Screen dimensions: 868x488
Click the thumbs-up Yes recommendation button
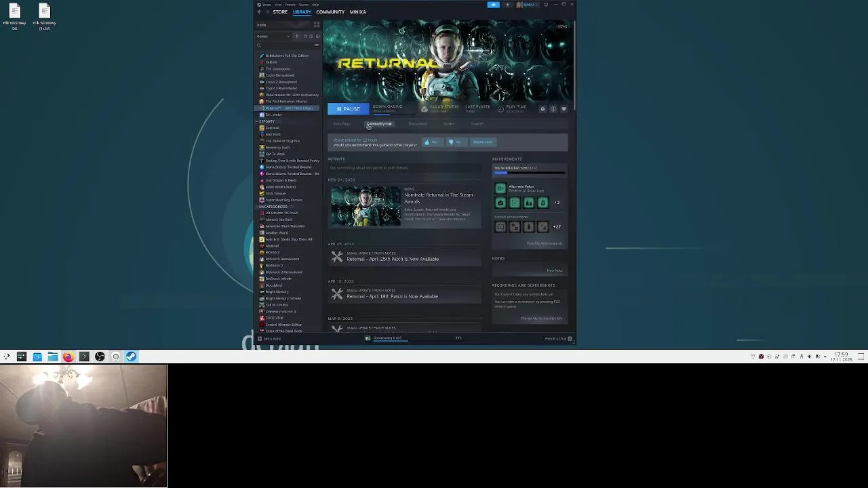point(432,142)
